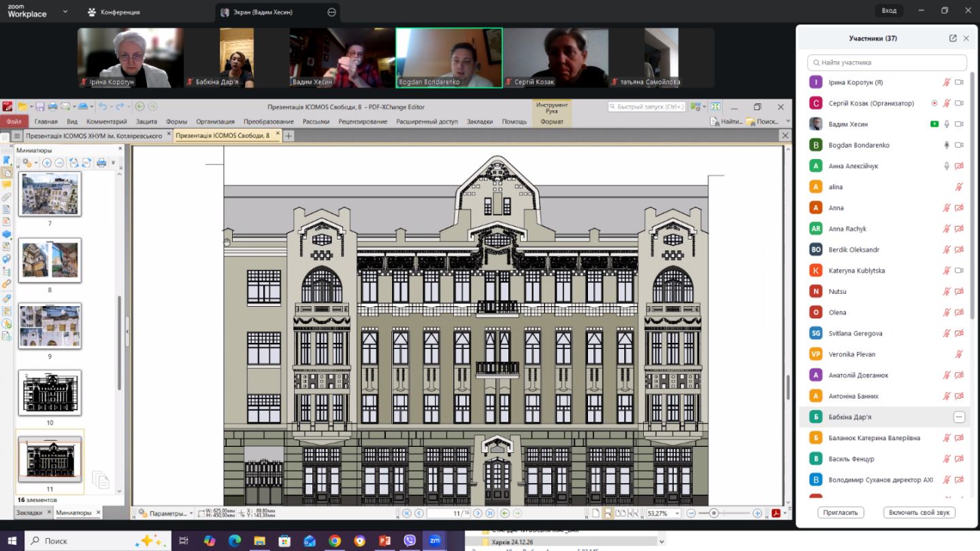Open the Конференция tab in Zoom
This screenshot has width=980, height=551.
pyautogui.click(x=113, y=12)
